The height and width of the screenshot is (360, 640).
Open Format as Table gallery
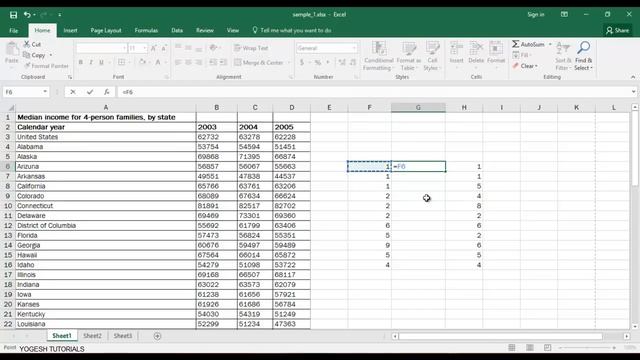(409, 56)
